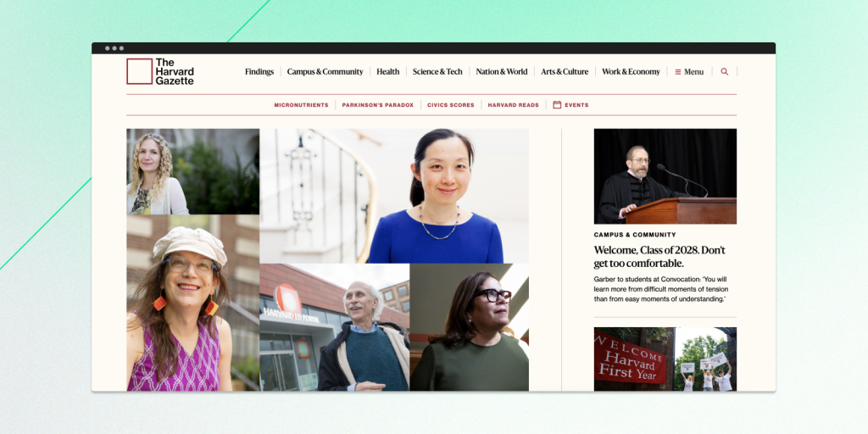This screenshot has width=868, height=434.
Task: Go to Campus & Community section
Action: 325,71
